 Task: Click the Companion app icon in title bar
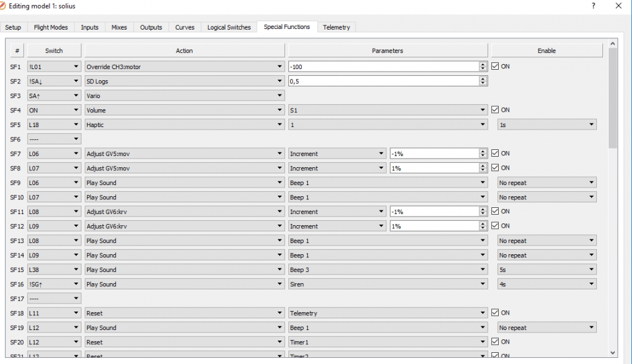pyautogui.click(x=6, y=6)
